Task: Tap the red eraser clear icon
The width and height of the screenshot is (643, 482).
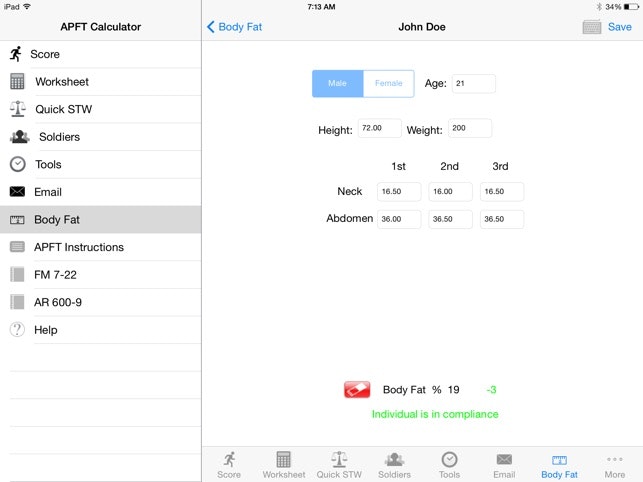Action: [357, 390]
